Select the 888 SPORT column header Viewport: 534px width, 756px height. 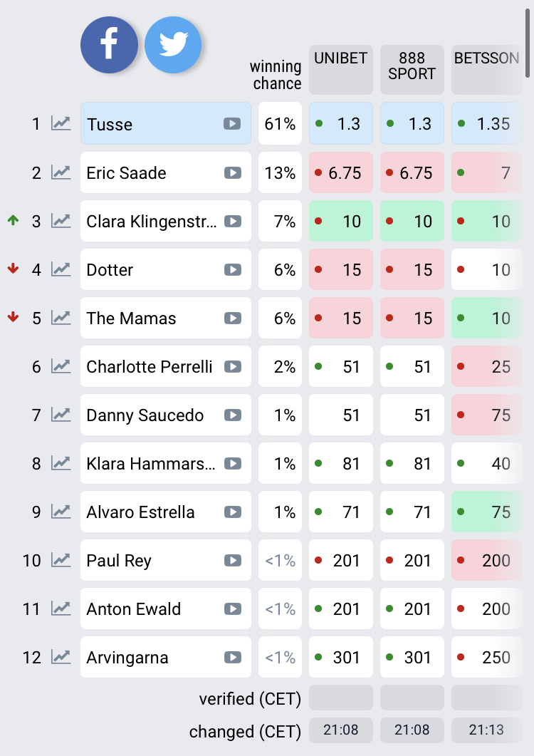click(412, 70)
